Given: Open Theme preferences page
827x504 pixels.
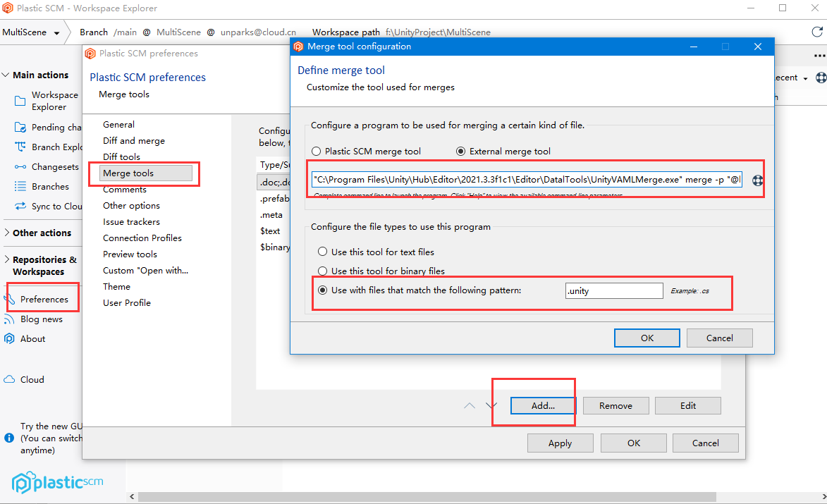Looking at the screenshot, I should coord(116,287).
